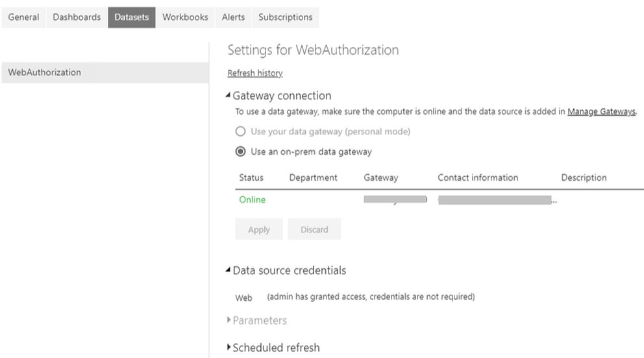The height and width of the screenshot is (358, 644).
Task: Select the WebAuthorization dataset in the list
Action: [105, 72]
